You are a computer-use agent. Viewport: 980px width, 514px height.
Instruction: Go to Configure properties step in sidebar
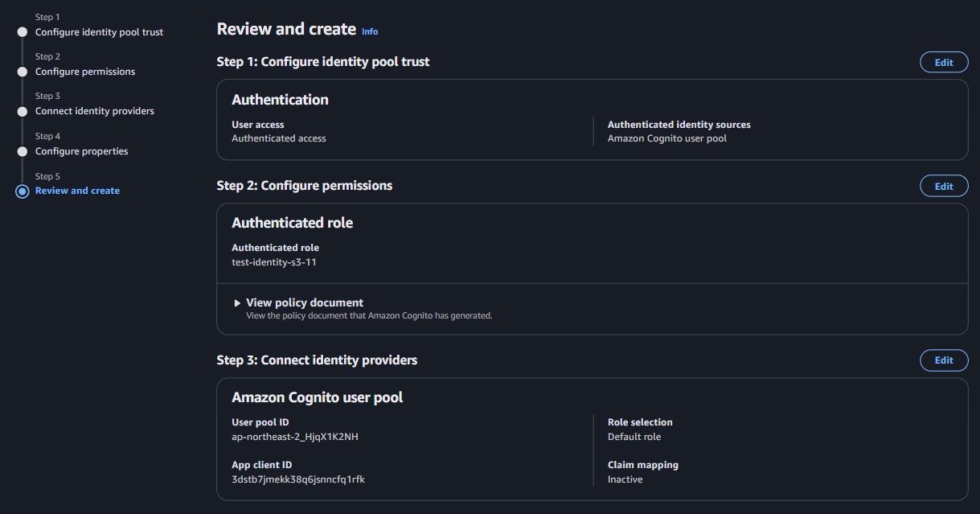81,151
